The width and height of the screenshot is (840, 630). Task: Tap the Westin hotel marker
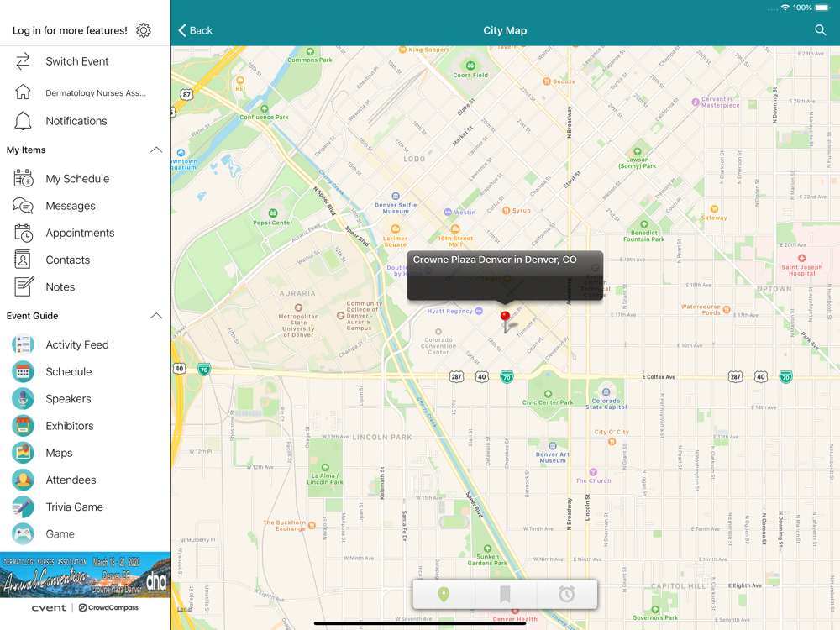point(448,213)
